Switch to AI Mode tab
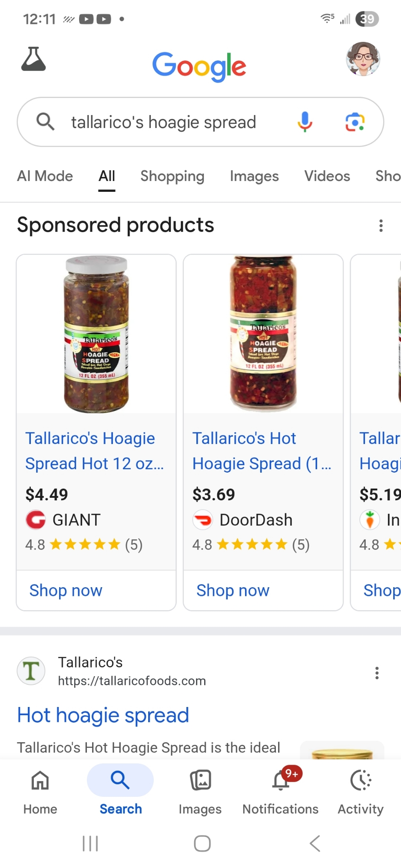 pyautogui.click(x=45, y=176)
